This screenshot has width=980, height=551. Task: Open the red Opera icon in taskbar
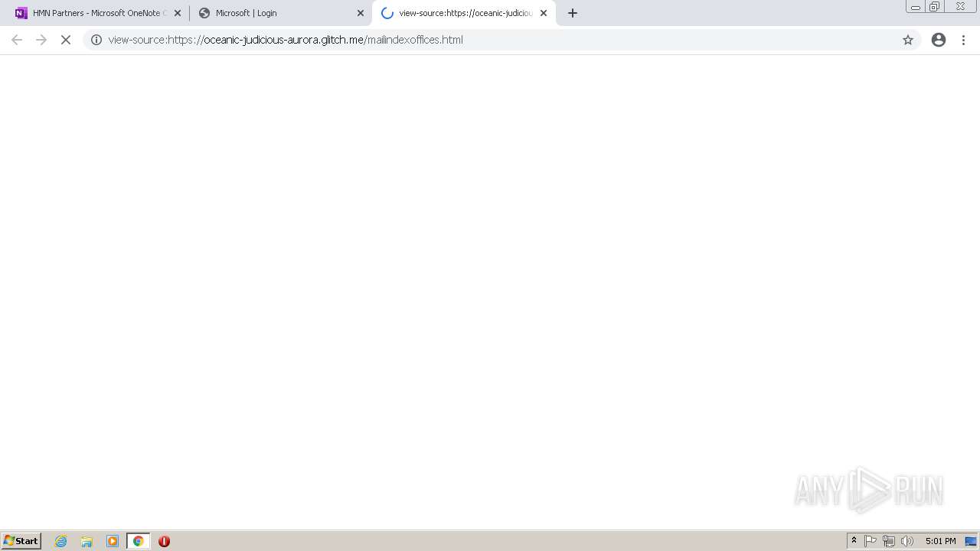tap(164, 541)
